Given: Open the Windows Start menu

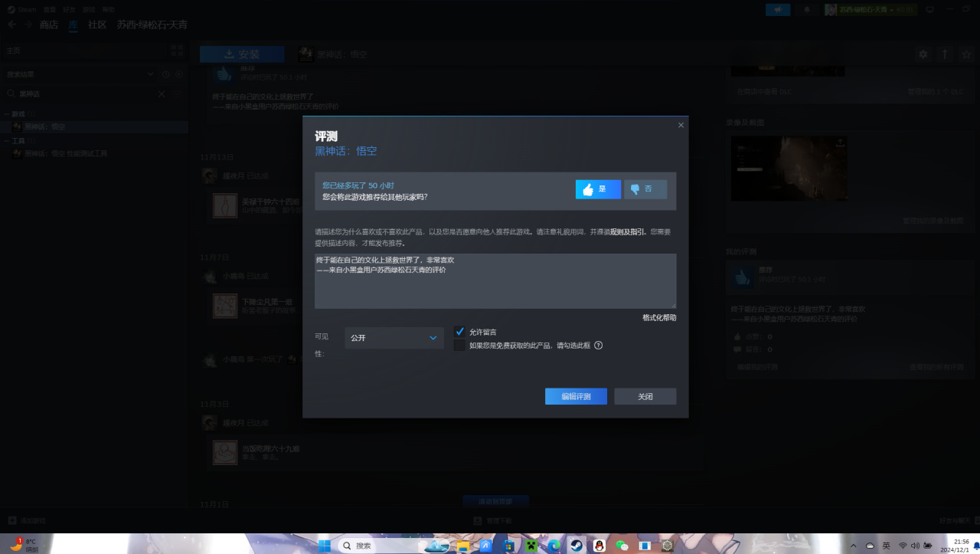Looking at the screenshot, I should coord(324,546).
